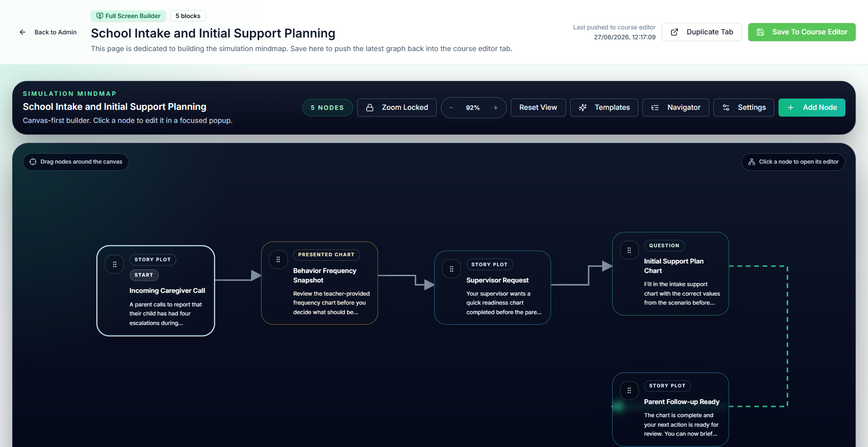This screenshot has width=868, height=447.
Task: Click the last pushed timestamp 27/06/2026, 12:17:09
Action: pos(624,37)
